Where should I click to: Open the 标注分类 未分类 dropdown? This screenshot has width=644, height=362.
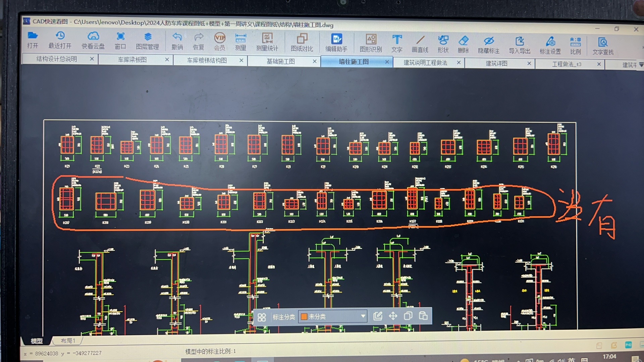point(333,316)
